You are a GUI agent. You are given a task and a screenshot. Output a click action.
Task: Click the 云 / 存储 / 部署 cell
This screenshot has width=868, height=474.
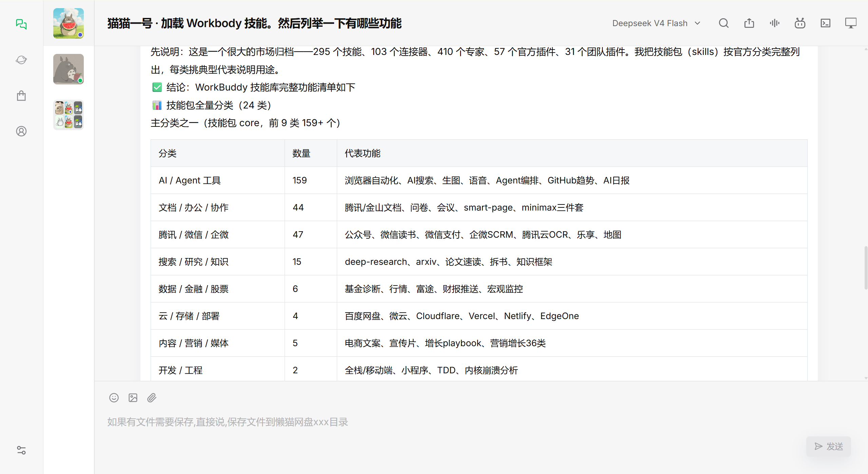point(218,316)
